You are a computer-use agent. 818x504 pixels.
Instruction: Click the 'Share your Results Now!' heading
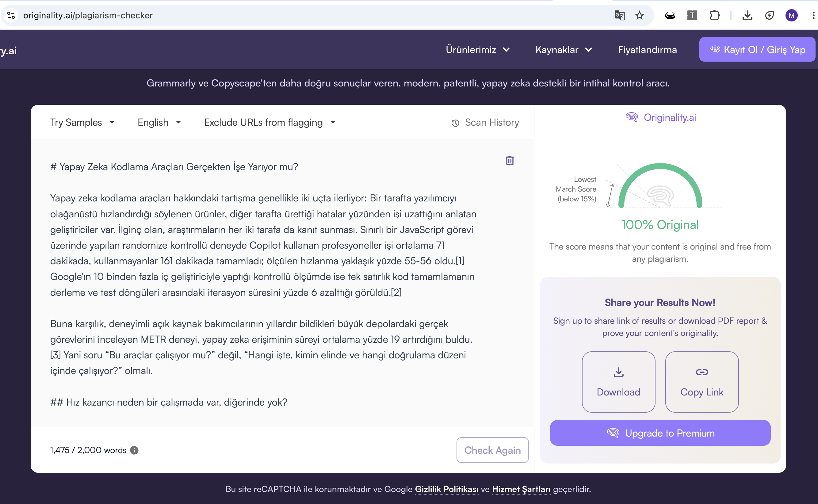660,302
